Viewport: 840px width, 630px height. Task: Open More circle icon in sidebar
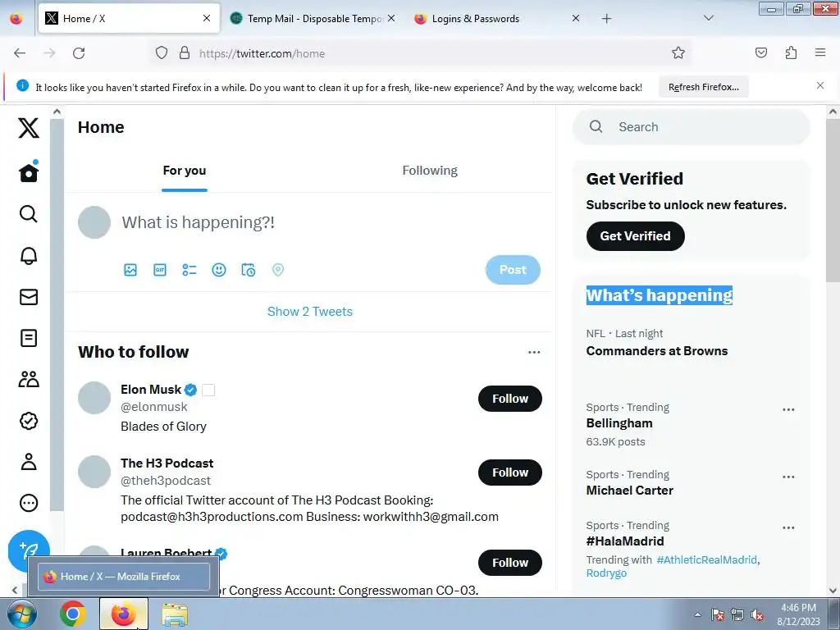29,503
